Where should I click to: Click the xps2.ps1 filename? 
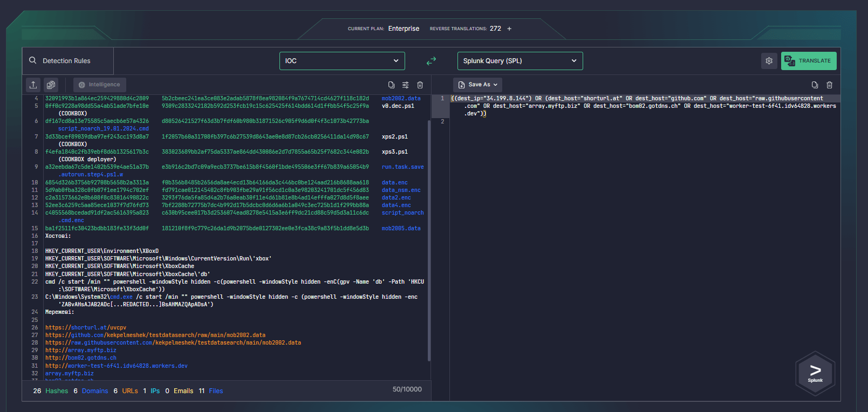click(x=394, y=136)
